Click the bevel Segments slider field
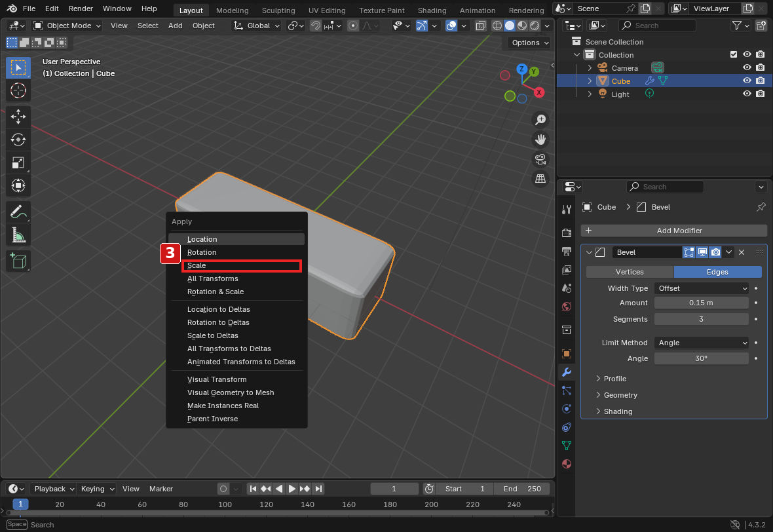 click(x=701, y=319)
